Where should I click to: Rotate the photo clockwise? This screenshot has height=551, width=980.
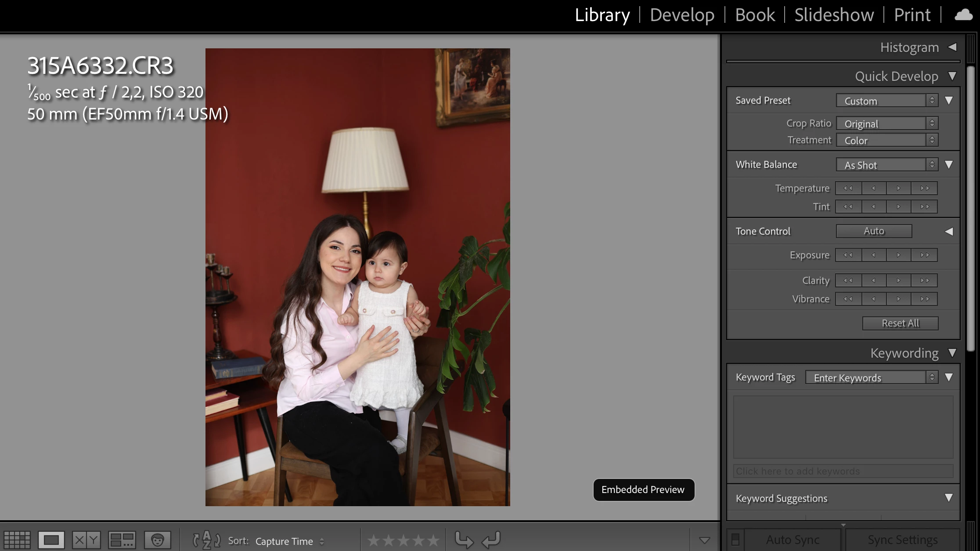tap(491, 540)
